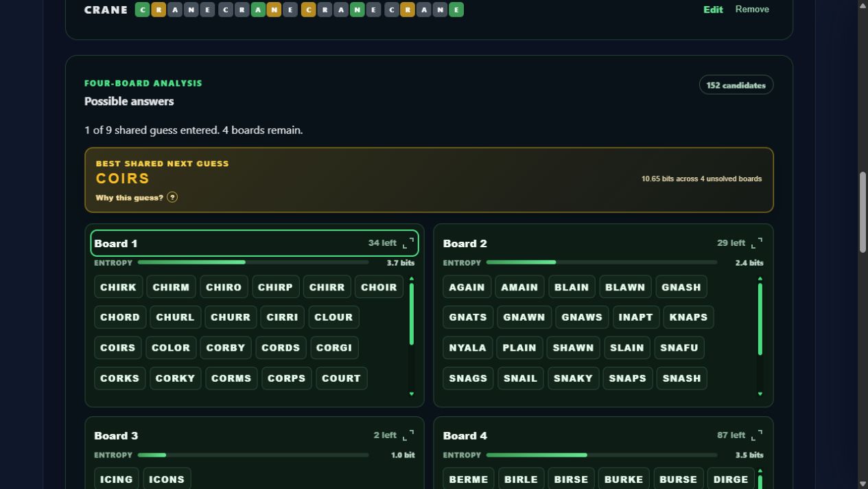Pick ICONS in Board 3

point(167,479)
